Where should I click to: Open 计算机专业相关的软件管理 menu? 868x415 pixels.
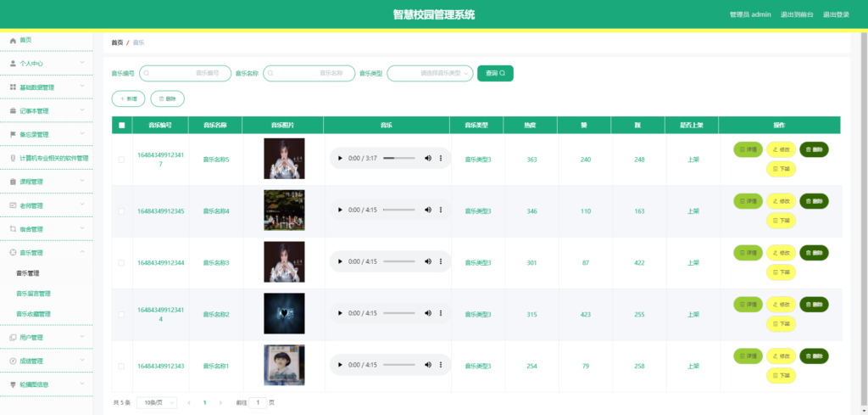point(47,158)
